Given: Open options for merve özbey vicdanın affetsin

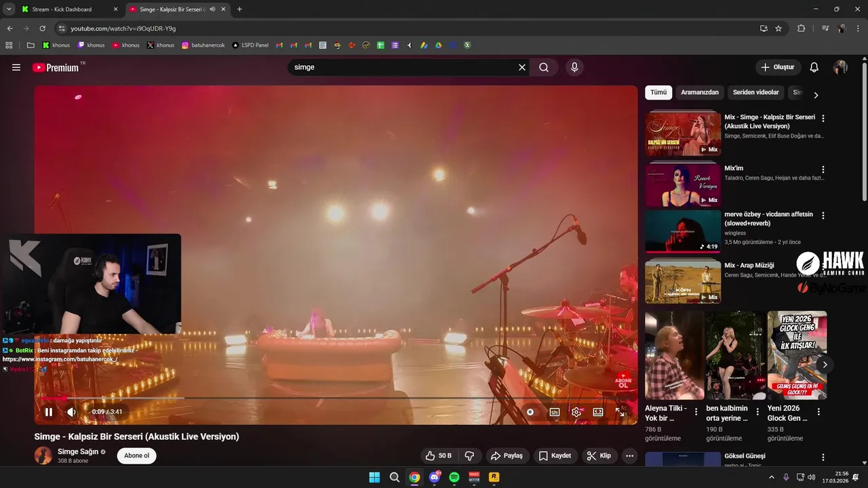Looking at the screenshot, I should point(823,216).
